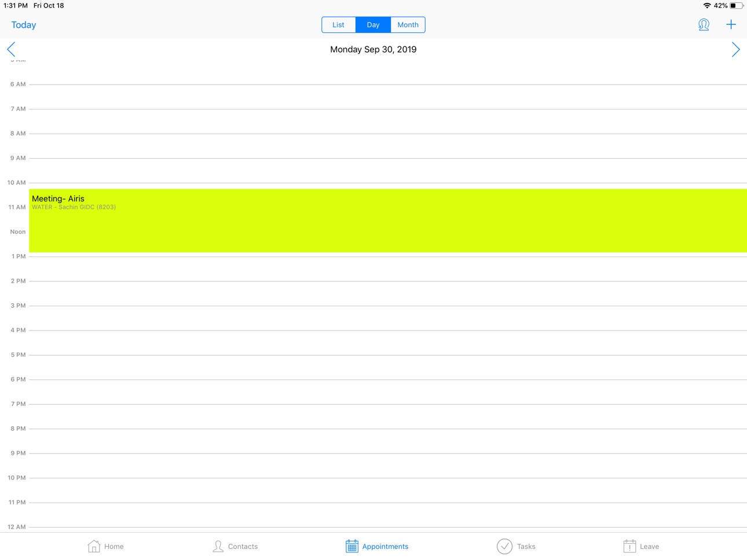747x560 pixels.
Task: Select the 3 PM time label
Action: tap(19, 305)
